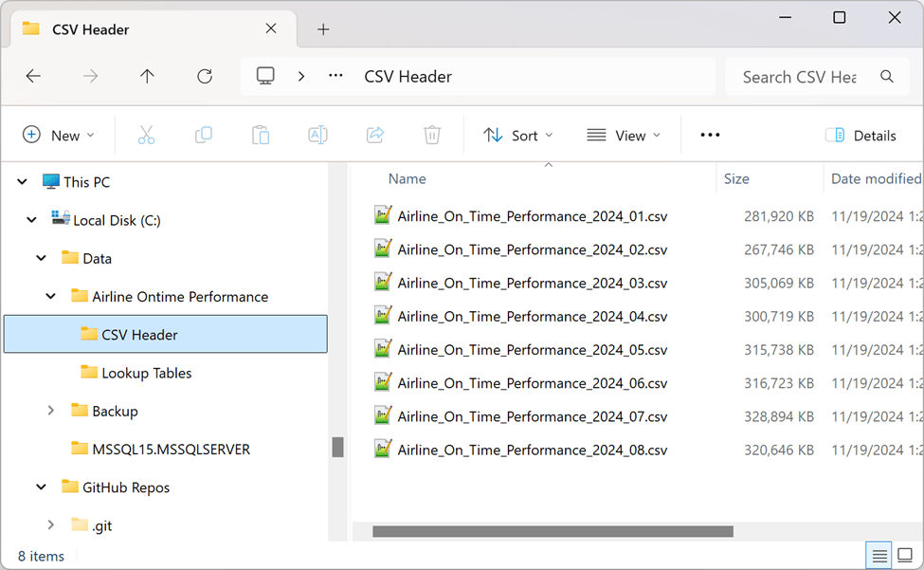Expand the address bar path chevron
924x570 pixels.
point(301,77)
